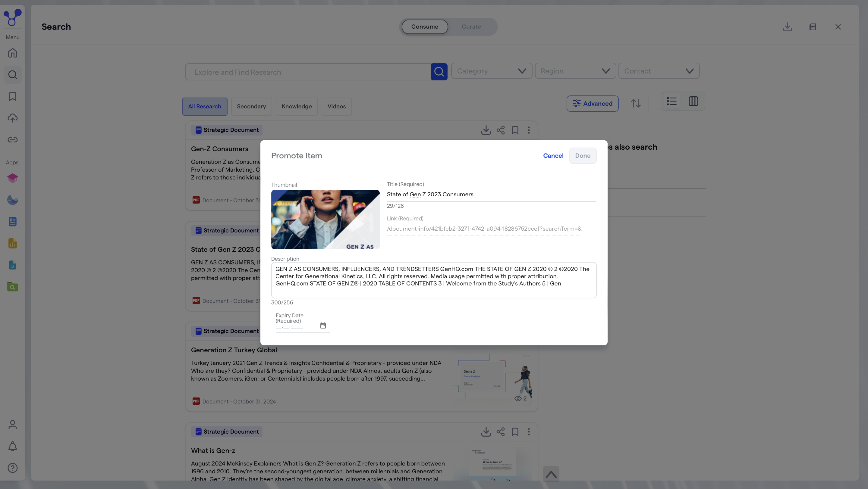Click the Explore and Find Research box

click(x=308, y=72)
